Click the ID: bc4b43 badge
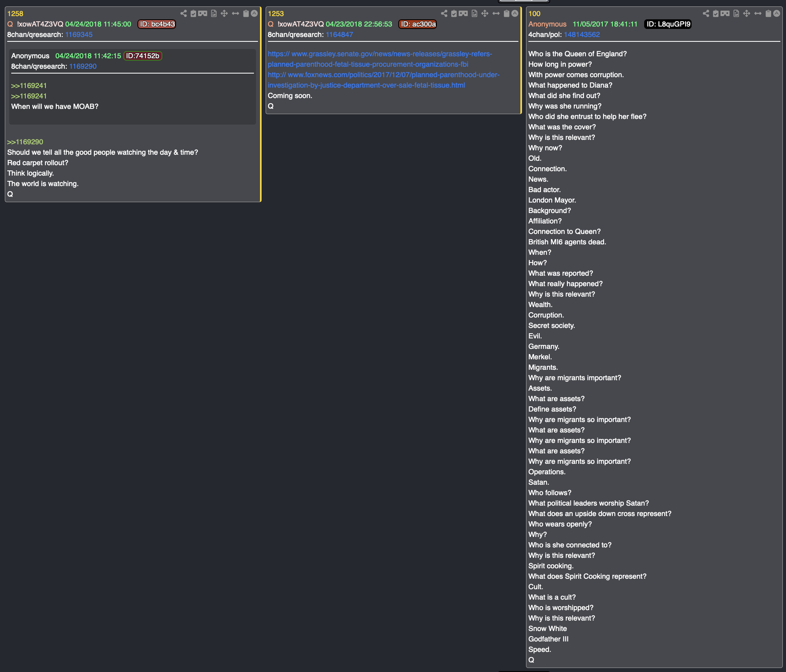 point(157,24)
